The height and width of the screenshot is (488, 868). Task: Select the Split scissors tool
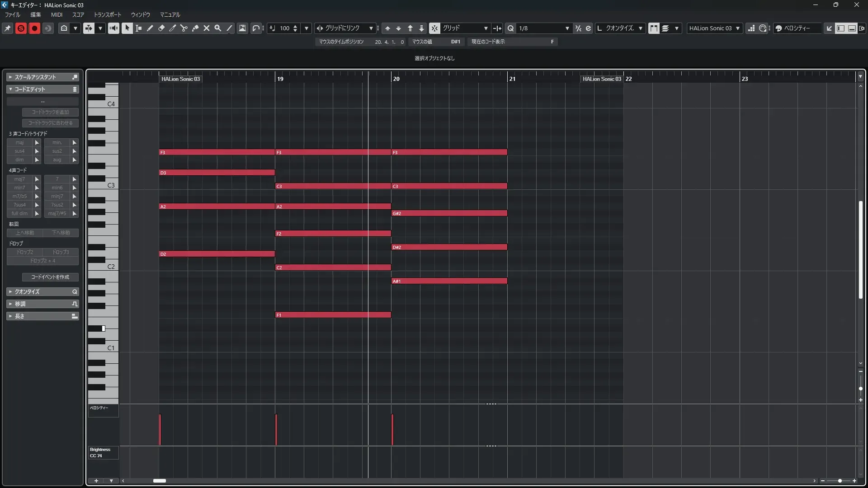click(184, 28)
